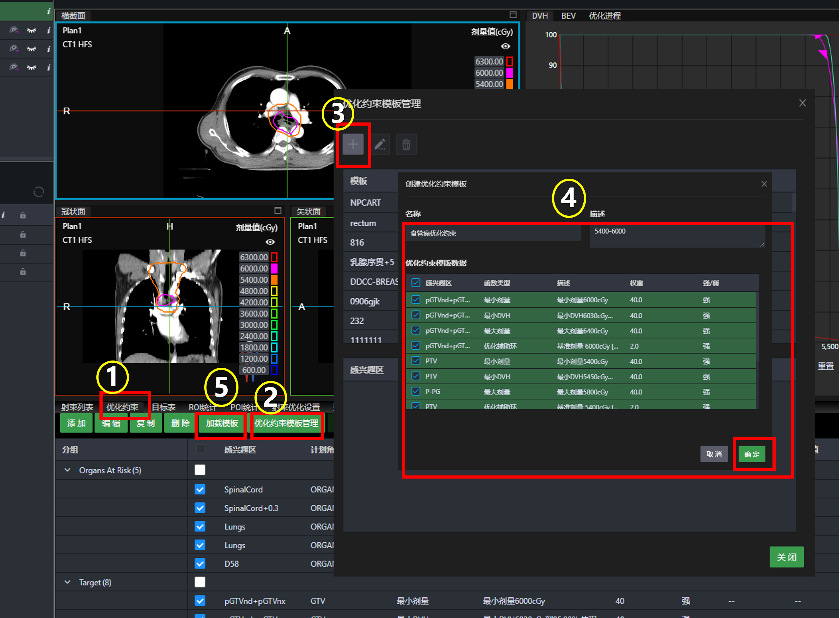Confirm with the 确定 button
Image resolution: width=840 pixels, height=618 pixels.
point(752,454)
